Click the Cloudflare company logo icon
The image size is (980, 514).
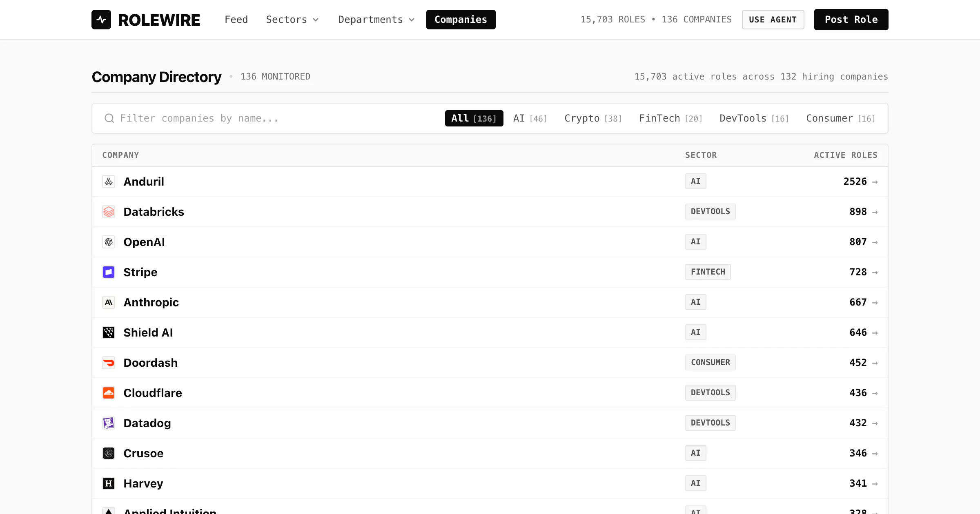coord(109,393)
